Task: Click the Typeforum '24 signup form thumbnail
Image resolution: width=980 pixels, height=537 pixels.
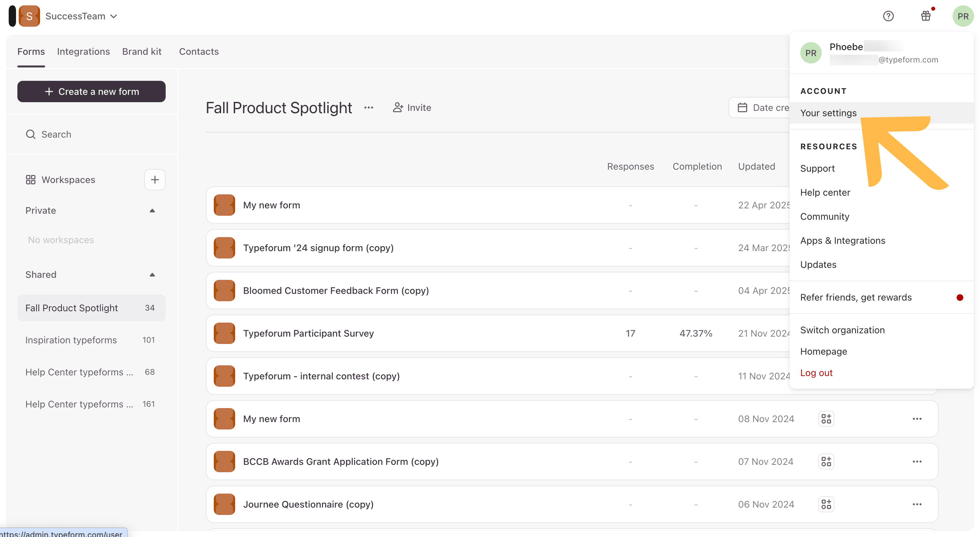Action: point(224,247)
